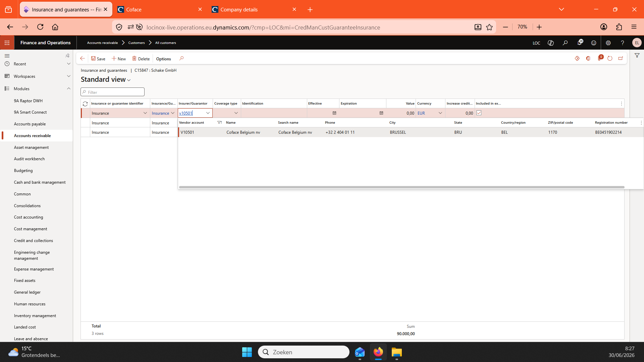The width and height of the screenshot is (644, 362).
Task: Click the Save button
Action: [98, 59]
